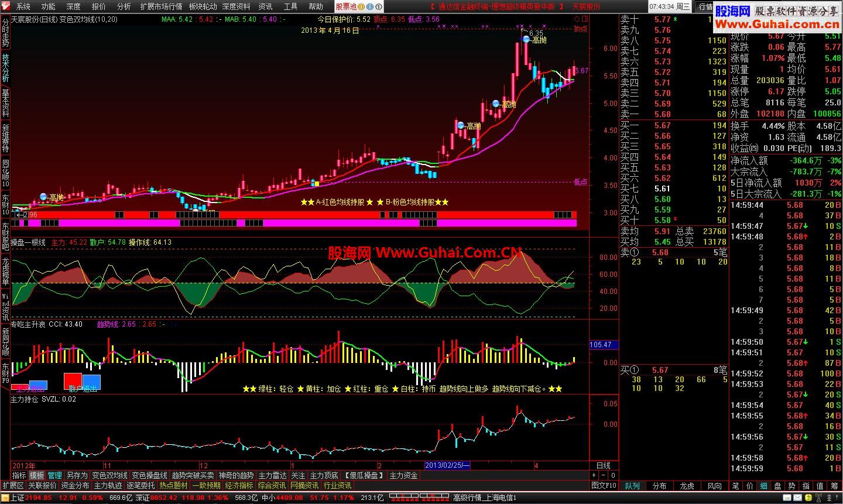Click the 势 icon in the bottom-right strip
Image resolution: width=843 pixels, height=504 pixels.
[791, 486]
